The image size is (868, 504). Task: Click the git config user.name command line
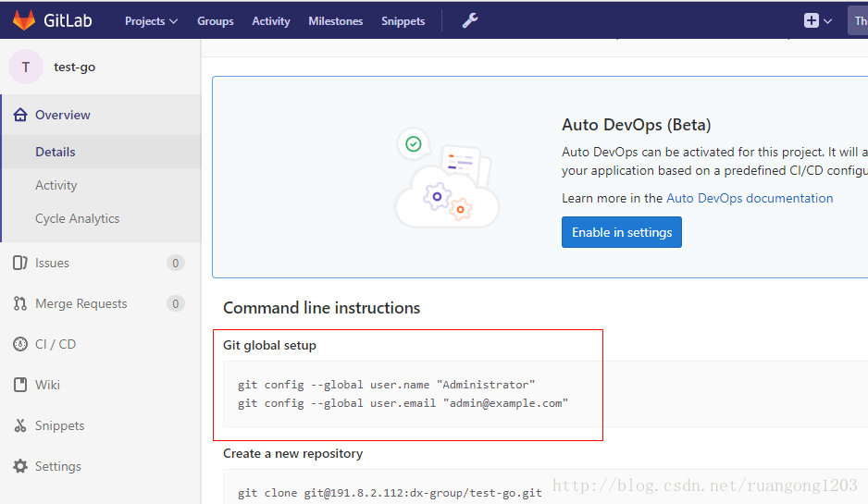click(387, 385)
